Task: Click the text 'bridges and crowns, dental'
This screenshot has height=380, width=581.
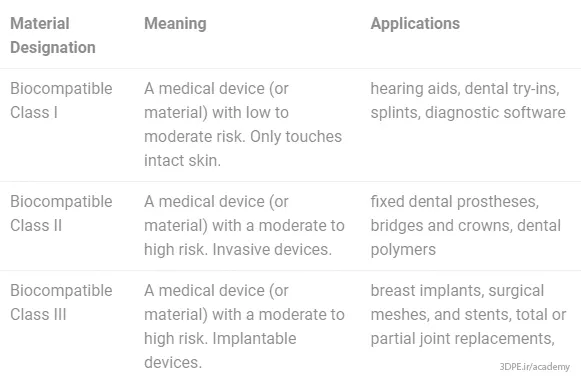Action: click(466, 226)
